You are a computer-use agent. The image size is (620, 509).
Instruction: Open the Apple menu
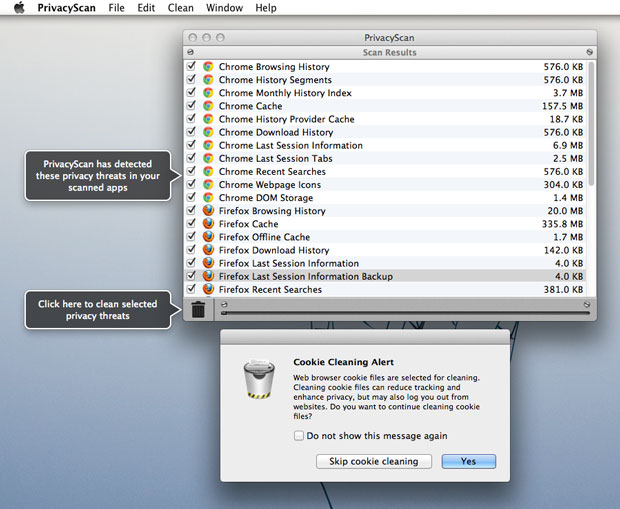18,8
